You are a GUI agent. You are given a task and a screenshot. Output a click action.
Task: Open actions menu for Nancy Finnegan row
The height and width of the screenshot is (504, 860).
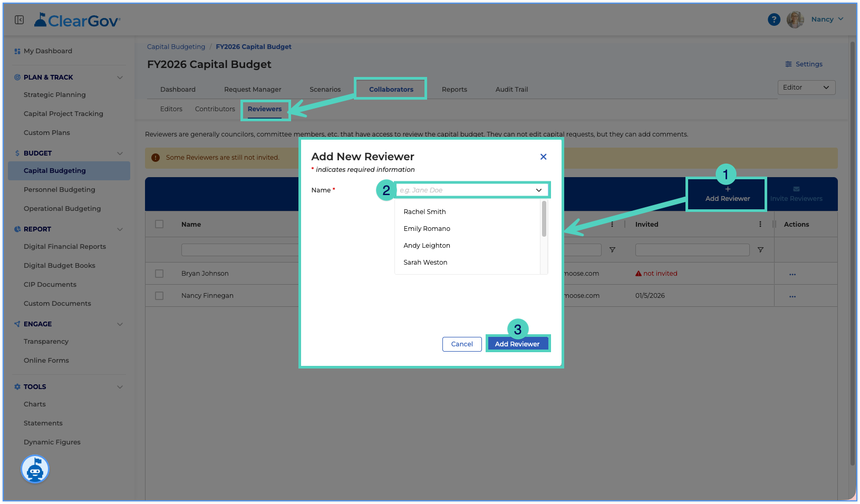(x=792, y=296)
